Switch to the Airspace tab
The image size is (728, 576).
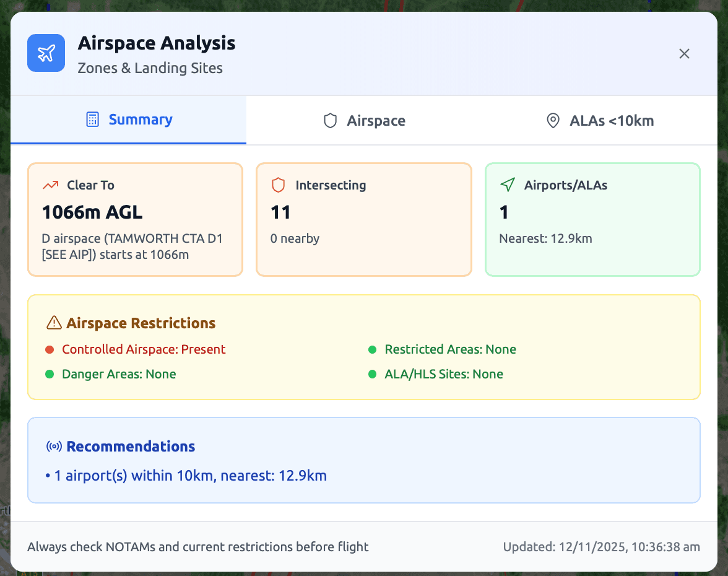pos(364,120)
